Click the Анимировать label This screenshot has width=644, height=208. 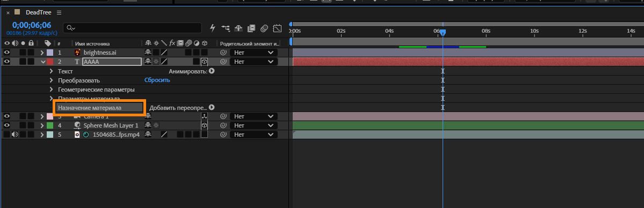[188, 71]
